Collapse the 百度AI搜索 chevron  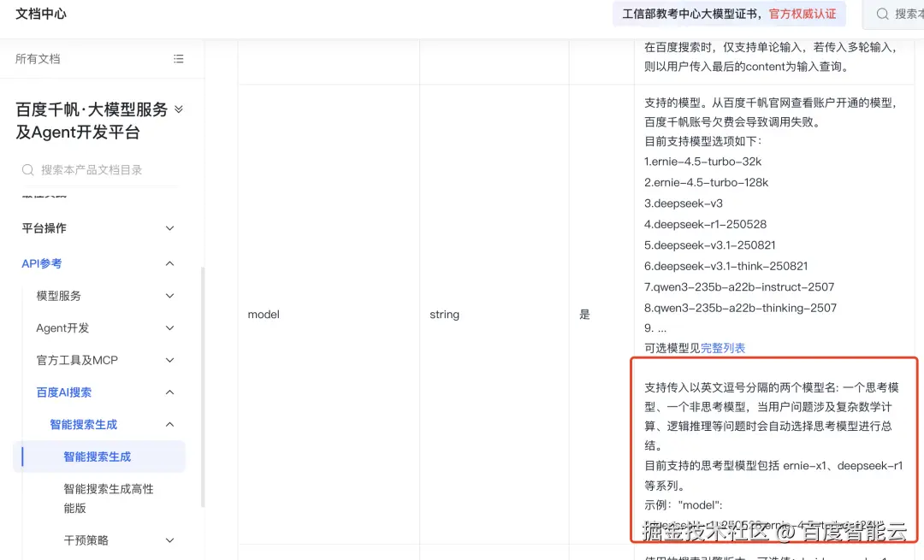[x=169, y=392]
